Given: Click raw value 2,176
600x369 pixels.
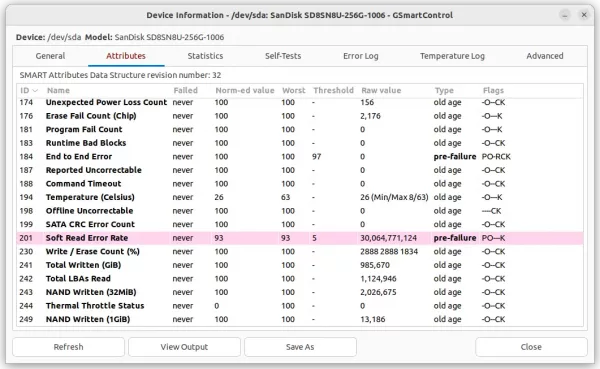Looking at the screenshot, I should [370, 116].
